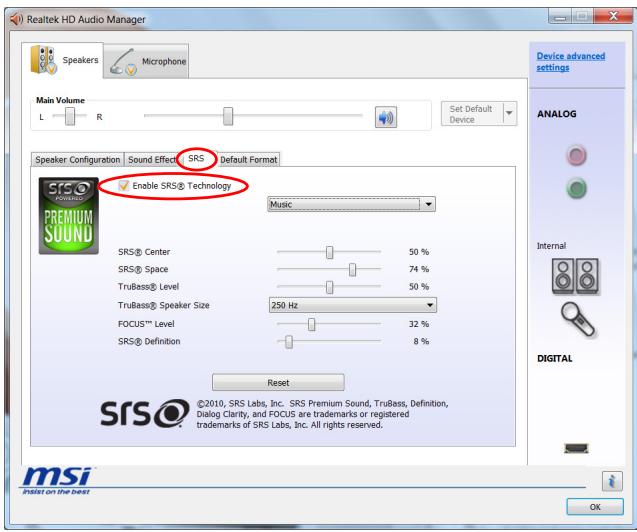
Task: Open the Default Format tab
Action: (249, 160)
